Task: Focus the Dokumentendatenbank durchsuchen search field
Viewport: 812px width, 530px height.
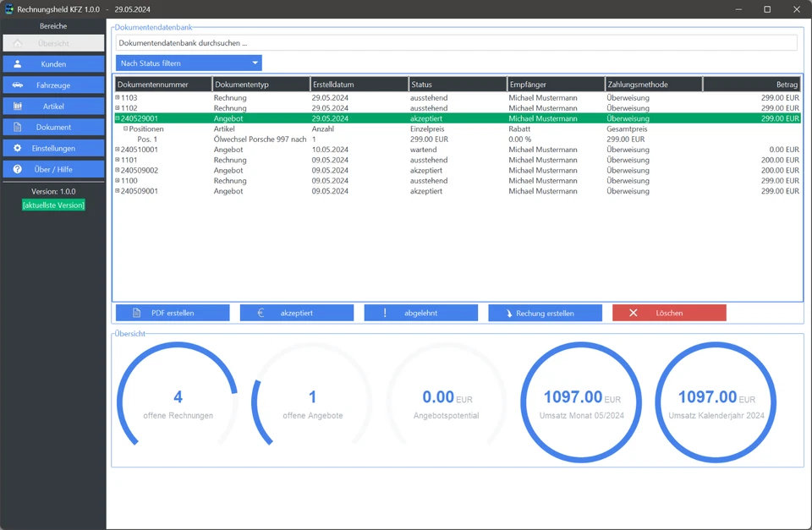Action: (x=456, y=42)
